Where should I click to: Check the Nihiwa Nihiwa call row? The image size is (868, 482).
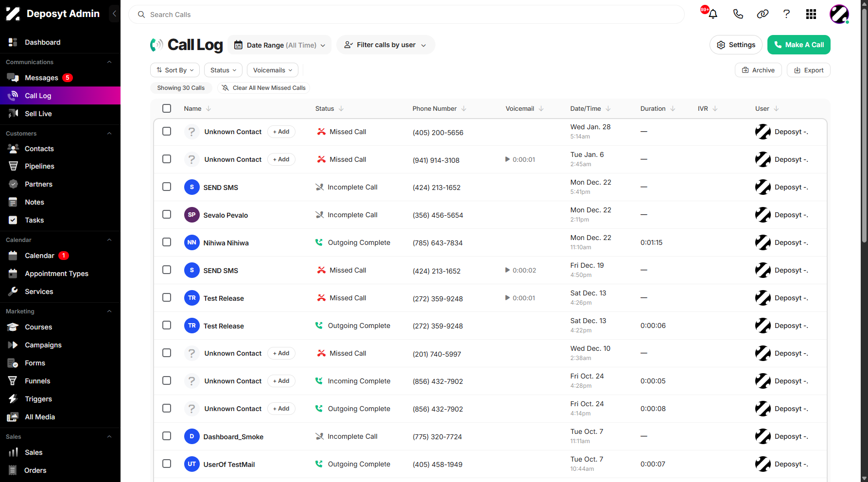pyautogui.click(x=167, y=242)
